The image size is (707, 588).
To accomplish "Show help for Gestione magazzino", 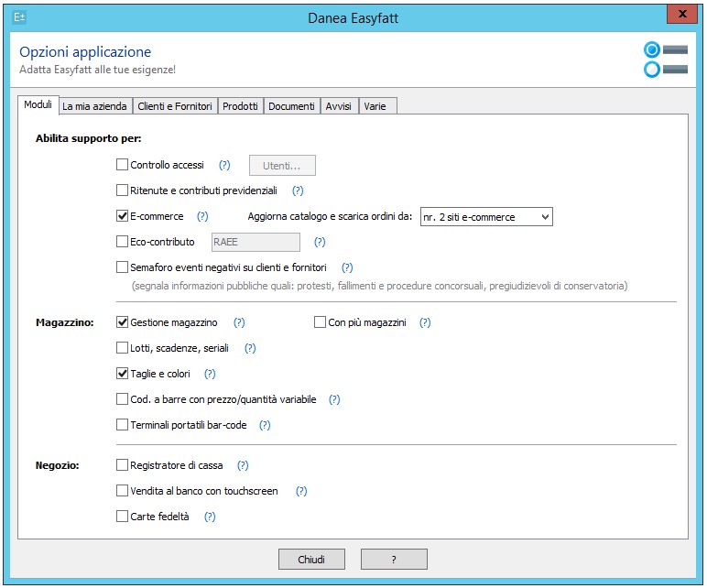I will coord(239,323).
